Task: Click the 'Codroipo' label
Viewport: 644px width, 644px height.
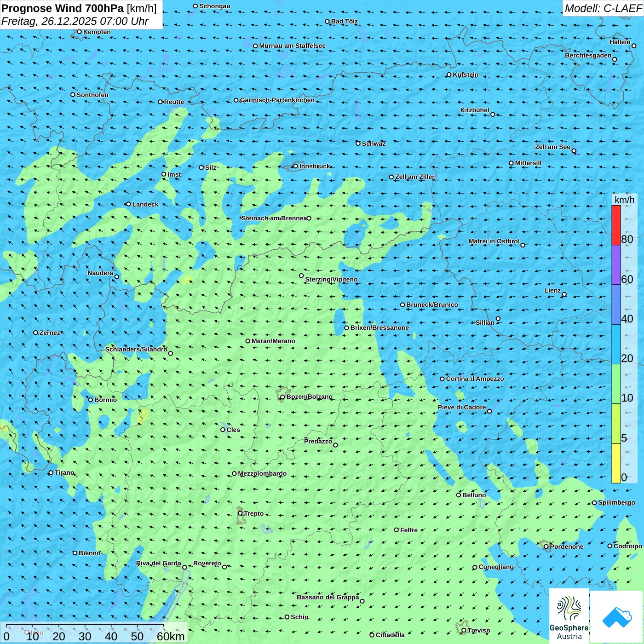Action: tap(628, 546)
